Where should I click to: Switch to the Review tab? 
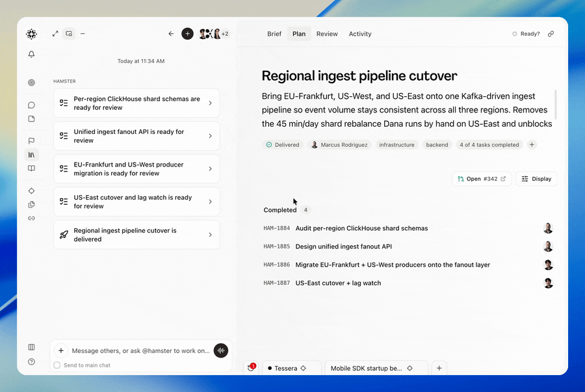pos(327,34)
